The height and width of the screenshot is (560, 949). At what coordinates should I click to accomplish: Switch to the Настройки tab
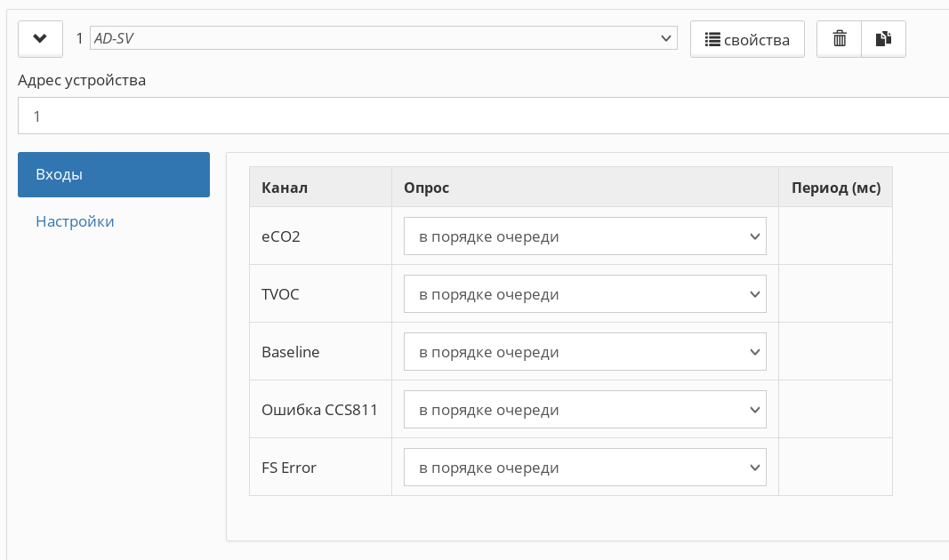[x=75, y=221]
